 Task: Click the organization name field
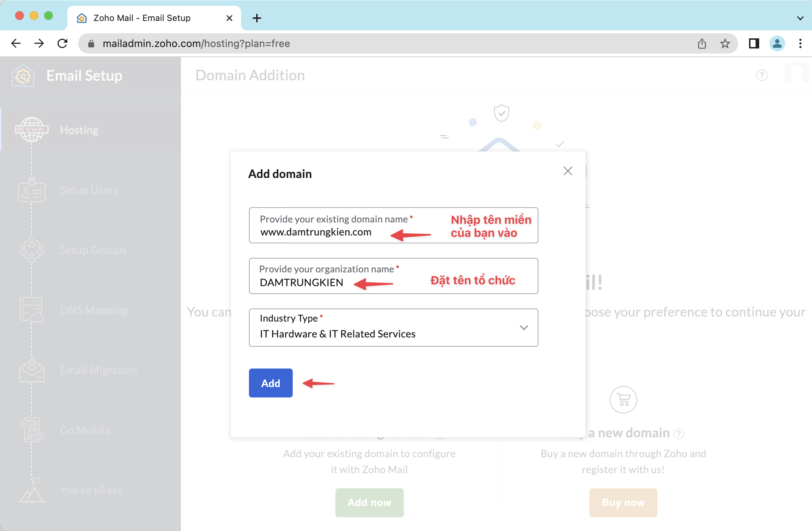pos(393,276)
